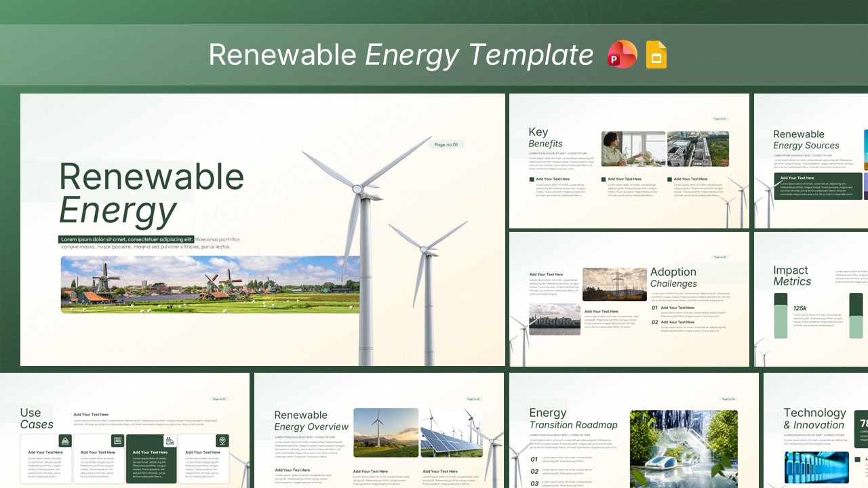The width and height of the screenshot is (868, 488).
Task: Toggle the middle checkbox on the Key Benefits slide
Action: pyautogui.click(x=603, y=179)
